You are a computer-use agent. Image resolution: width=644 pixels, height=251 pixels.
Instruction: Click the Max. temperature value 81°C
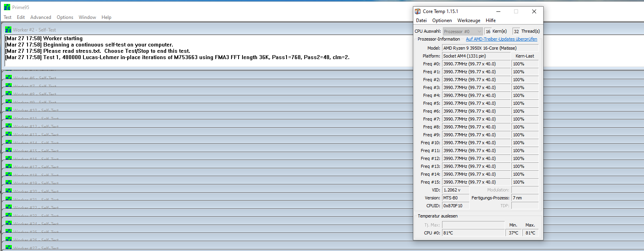pyautogui.click(x=531, y=233)
